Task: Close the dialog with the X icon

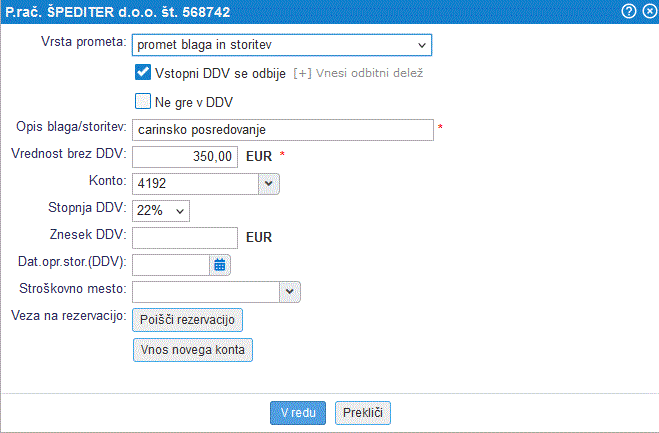Action: tap(650, 11)
